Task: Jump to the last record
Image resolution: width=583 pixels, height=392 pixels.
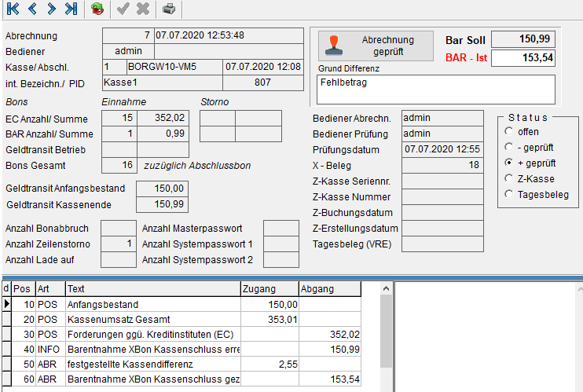Action: pyautogui.click(x=71, y=9)
